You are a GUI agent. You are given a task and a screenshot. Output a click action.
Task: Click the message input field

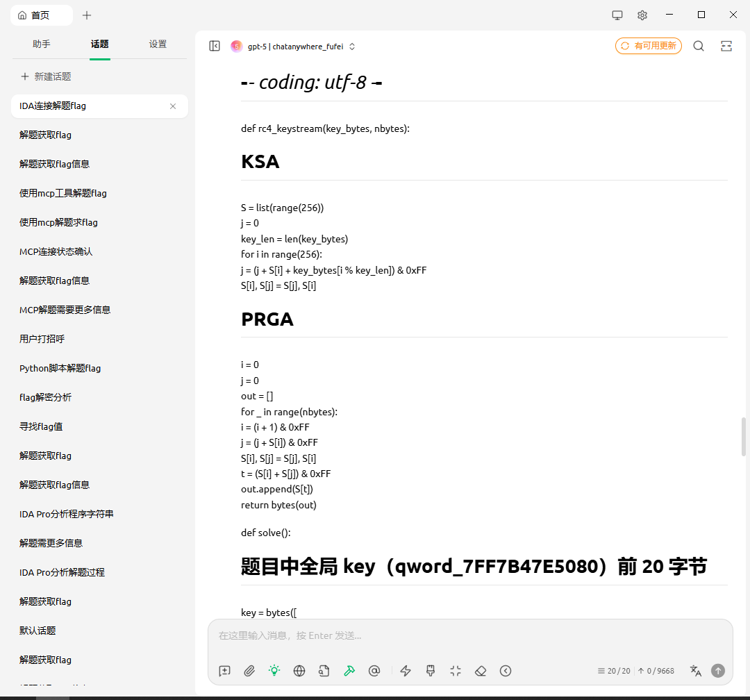coord(470,635)
